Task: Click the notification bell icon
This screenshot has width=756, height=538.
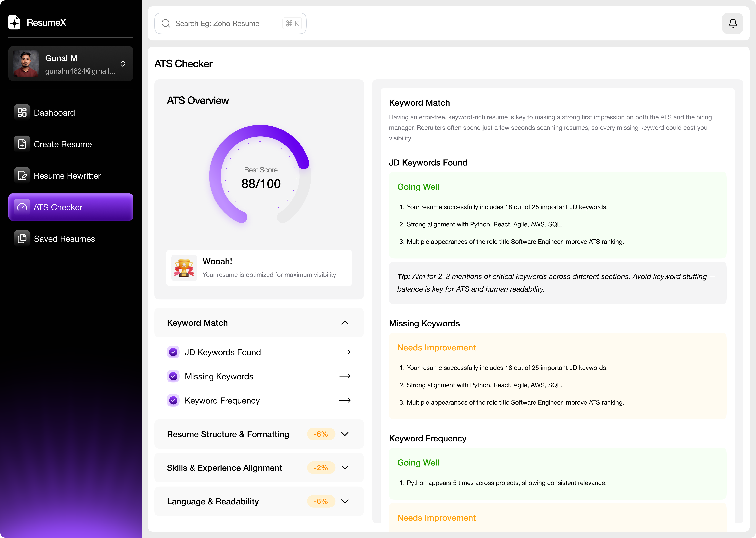Action: pos(733,24)
